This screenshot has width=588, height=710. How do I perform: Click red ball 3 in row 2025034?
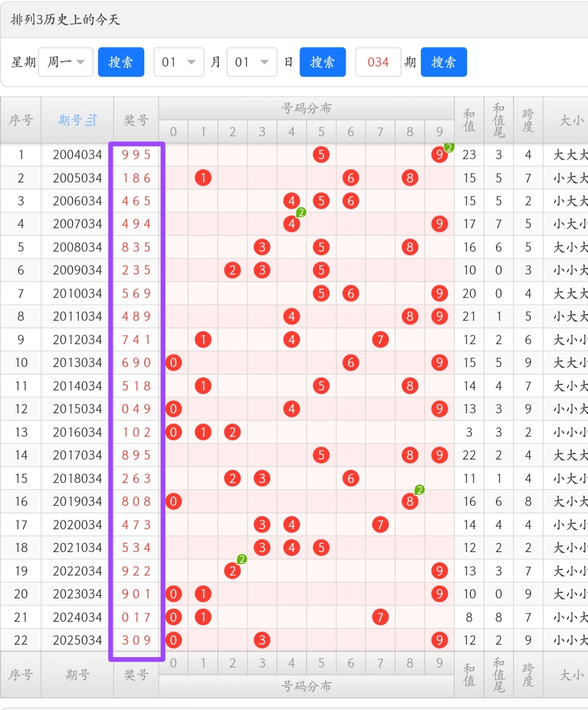click(x=262, y=640)
